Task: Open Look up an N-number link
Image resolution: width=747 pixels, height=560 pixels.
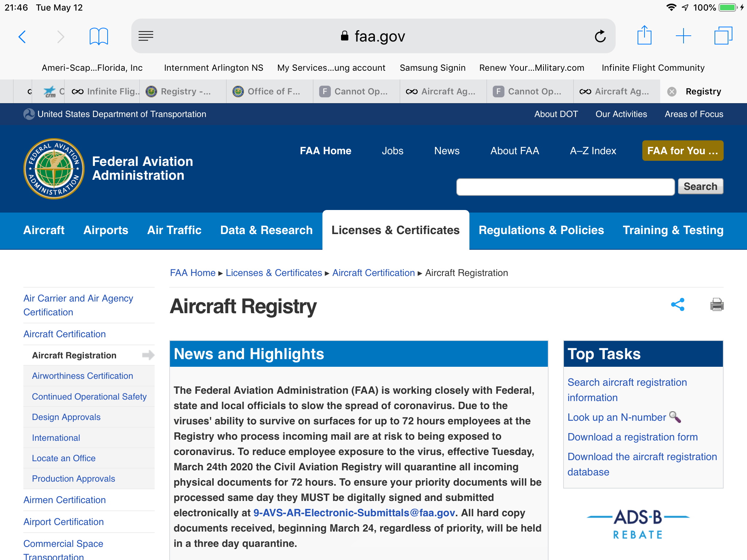Action: pyautogui.click(x=617, y=417)
